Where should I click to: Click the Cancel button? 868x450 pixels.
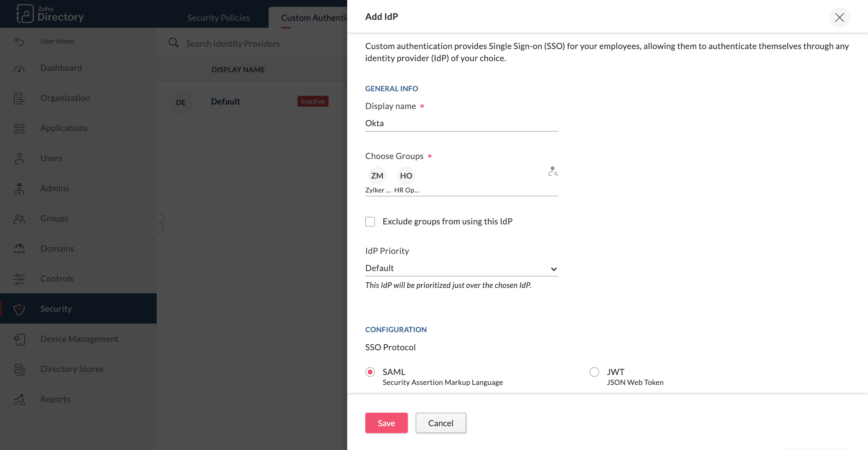pyautogui.click(x=440, y=423)
